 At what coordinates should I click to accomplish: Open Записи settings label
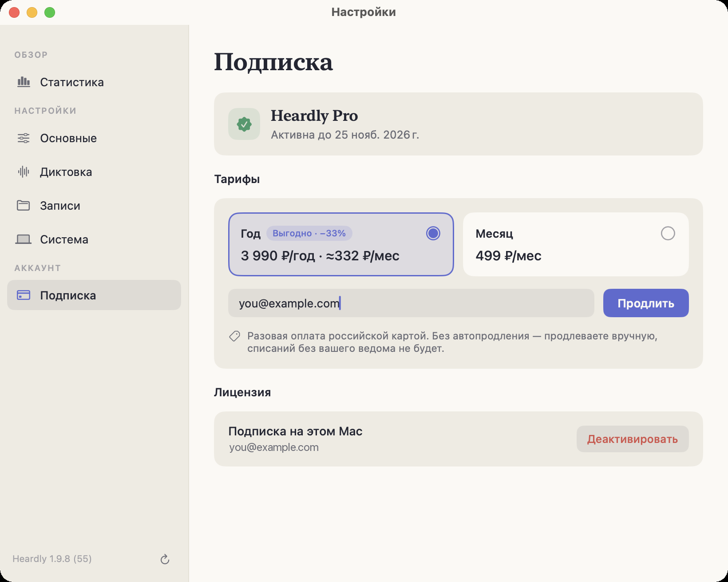60,206
